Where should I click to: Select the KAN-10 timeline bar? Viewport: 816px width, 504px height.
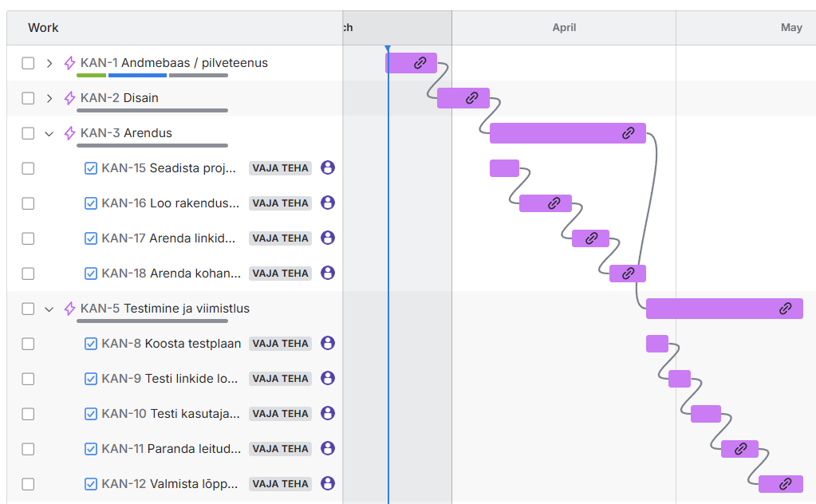click(x=705, y=414)
